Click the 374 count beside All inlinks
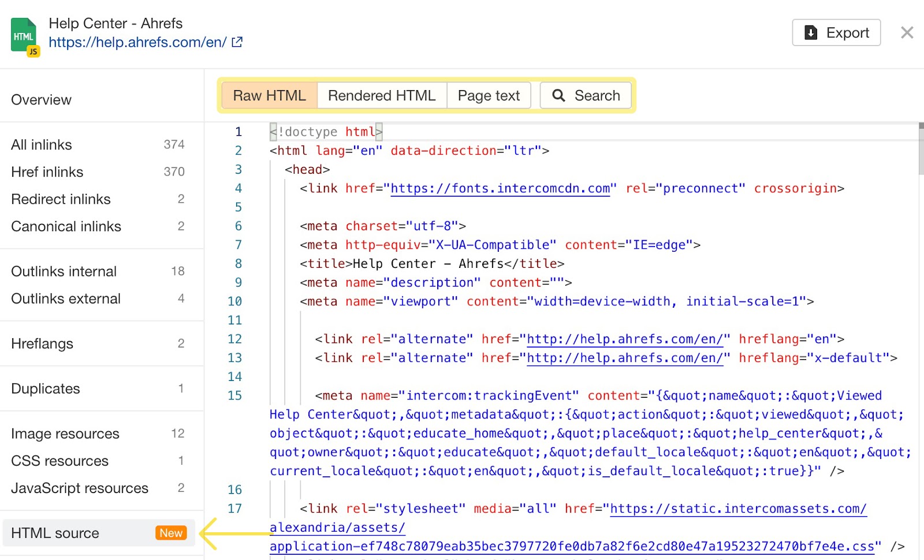The width and height of the screenshot is (924, 560). point(174,144)
